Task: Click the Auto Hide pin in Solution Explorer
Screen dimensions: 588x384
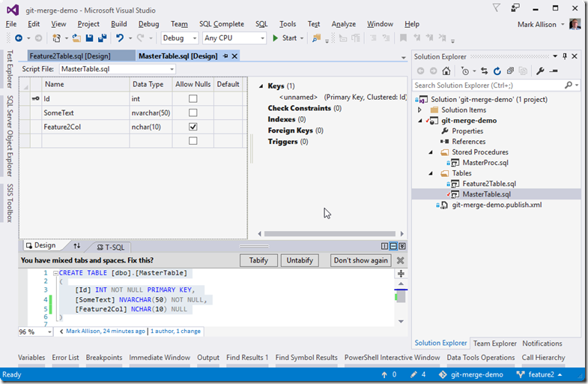Action: coord(565,56)
